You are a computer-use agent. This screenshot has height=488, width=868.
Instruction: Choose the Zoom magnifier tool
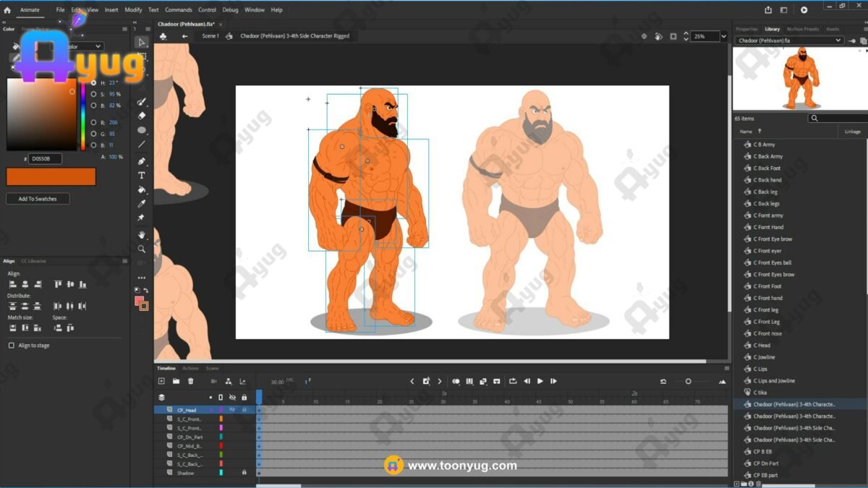pos(142,249)
